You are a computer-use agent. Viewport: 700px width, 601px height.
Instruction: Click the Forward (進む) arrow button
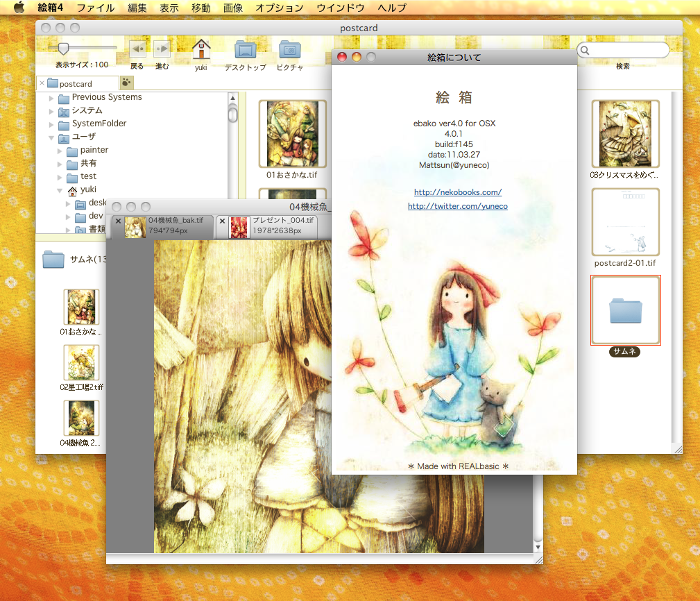point(162,49)
